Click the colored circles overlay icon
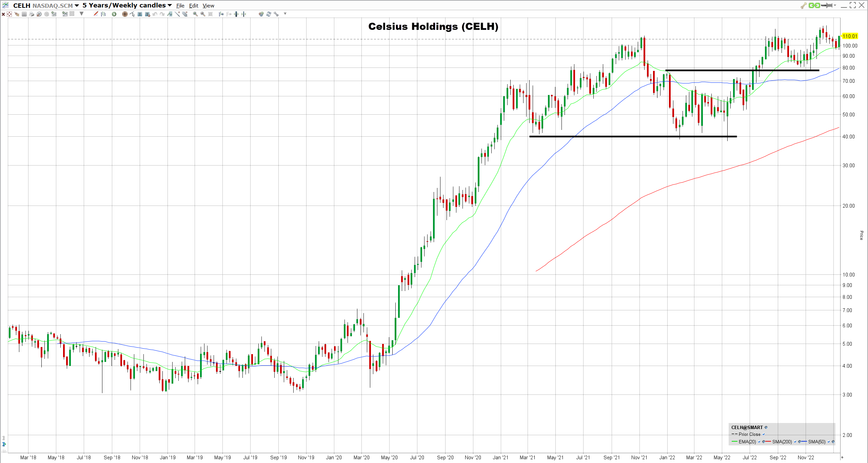Viewport: 868px width, 463px height. coord(261,14)
